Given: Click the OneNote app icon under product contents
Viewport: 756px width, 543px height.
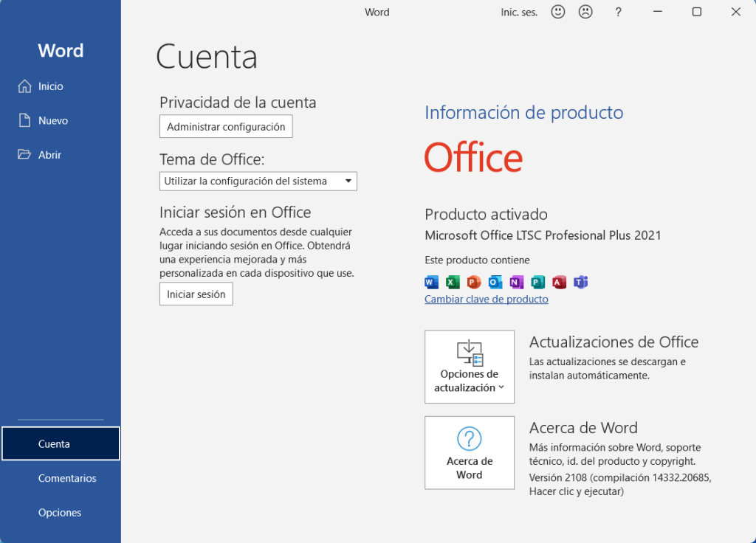Looking at the screenshot, I should pos(516,282).
